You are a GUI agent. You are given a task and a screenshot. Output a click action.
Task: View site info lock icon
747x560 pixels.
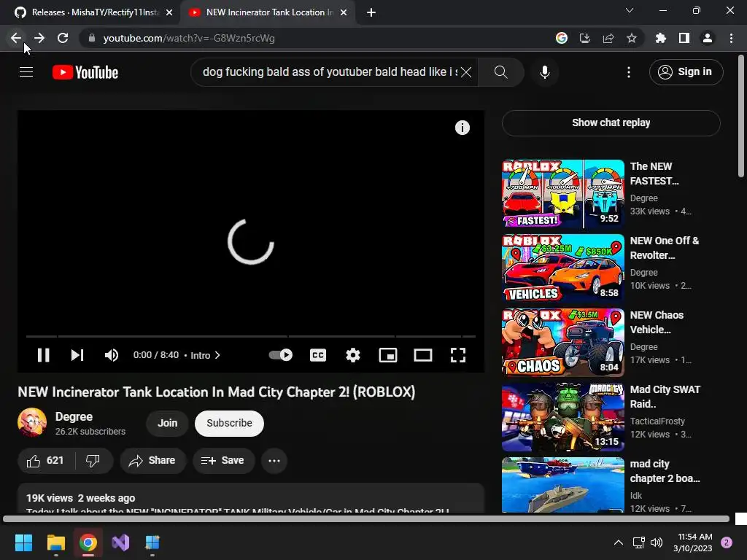[x=92, y=38]
